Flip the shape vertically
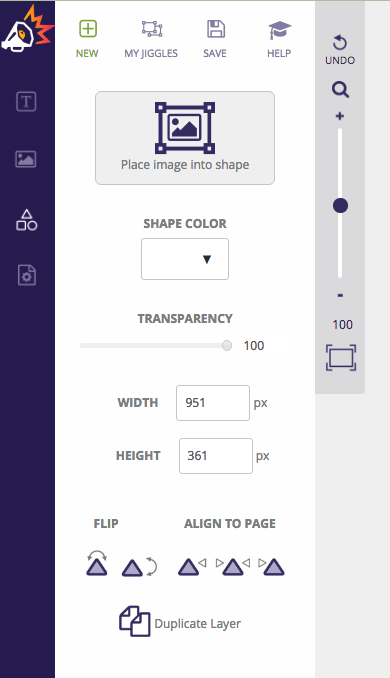Viewport: 390px width, 678px height. tap(97, 563)
